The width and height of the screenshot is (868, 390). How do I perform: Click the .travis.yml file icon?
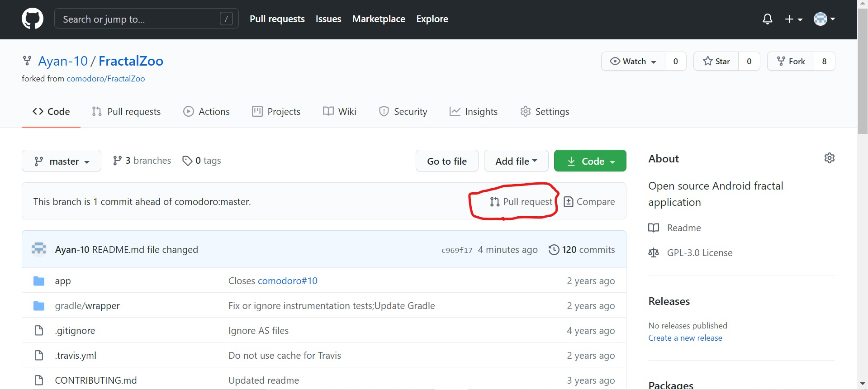click(39, 356)
